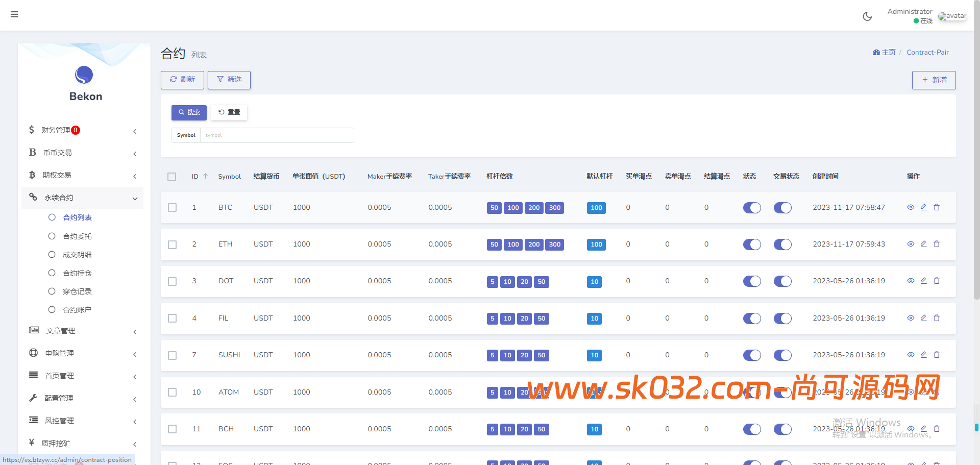Click the 期权交易 bitcoin icon in sidebar

(x=32, y=175)
